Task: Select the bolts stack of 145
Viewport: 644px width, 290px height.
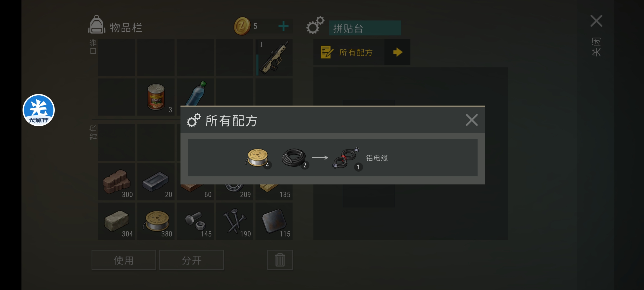Action: [195, 221]
